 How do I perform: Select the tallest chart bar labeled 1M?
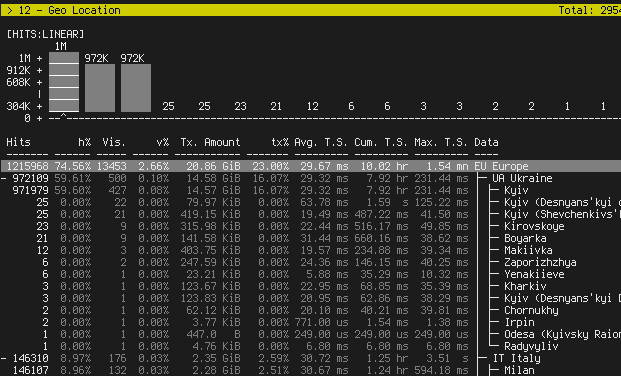(x=64, y=82)
